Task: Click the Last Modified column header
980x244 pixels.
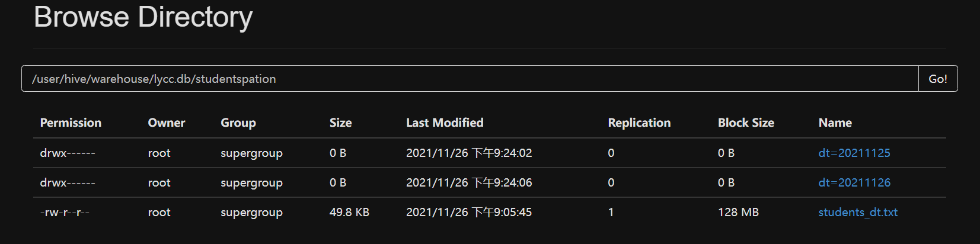Action: tap(445, 123)
